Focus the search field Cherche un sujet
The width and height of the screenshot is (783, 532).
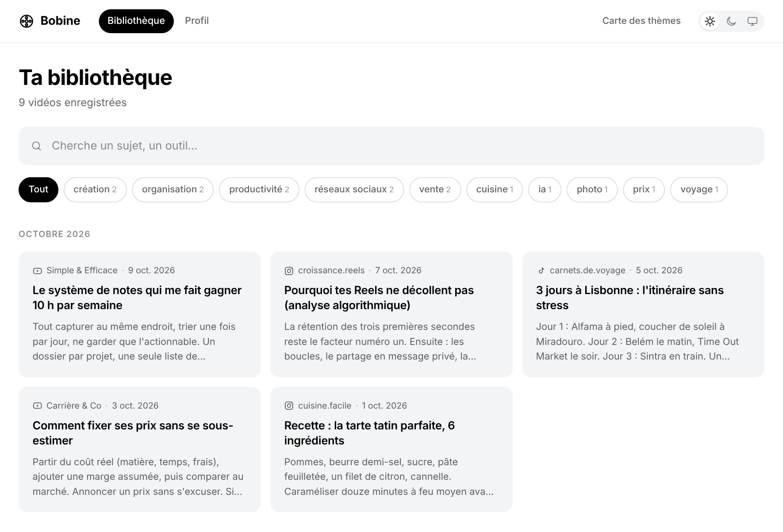point(391,146)
